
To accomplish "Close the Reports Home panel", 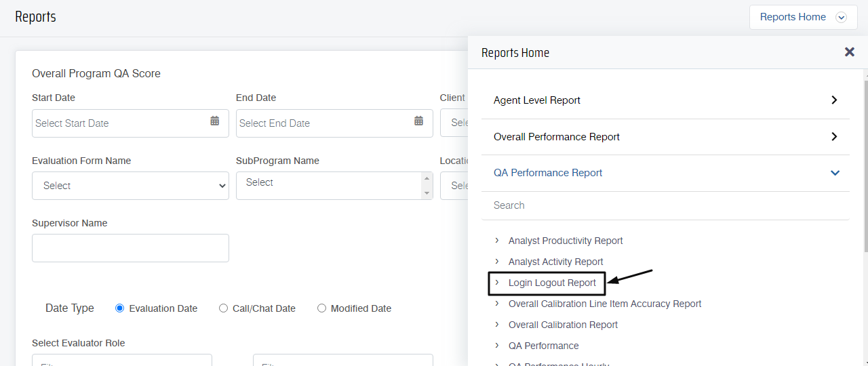I will pyautogui.click(x=849, y=52).
